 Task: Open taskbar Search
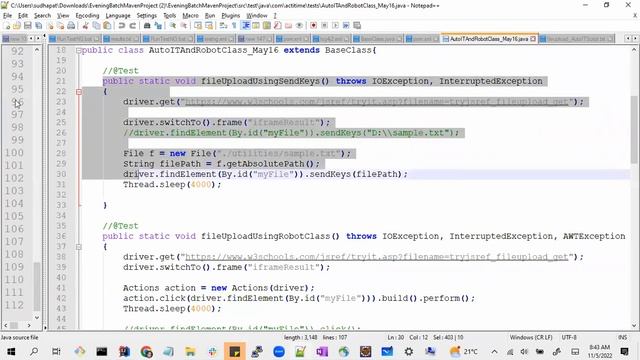[34, 351]
